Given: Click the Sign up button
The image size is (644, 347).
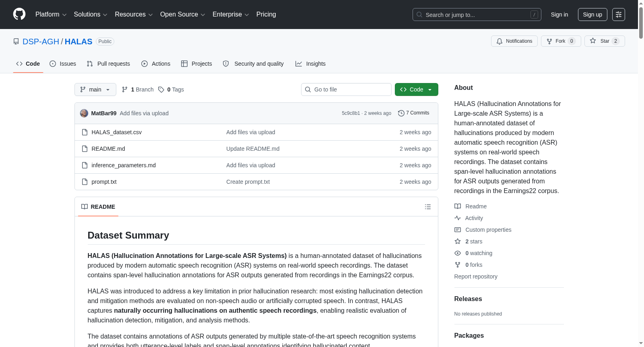Looking at the screenshot, I should click(592, 15).
